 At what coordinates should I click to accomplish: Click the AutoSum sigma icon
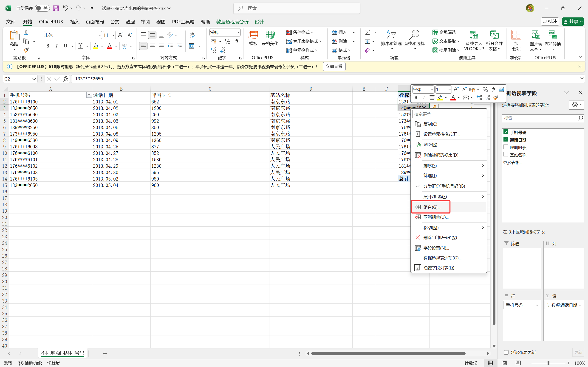pyautogui.click(x=367, y=32)
